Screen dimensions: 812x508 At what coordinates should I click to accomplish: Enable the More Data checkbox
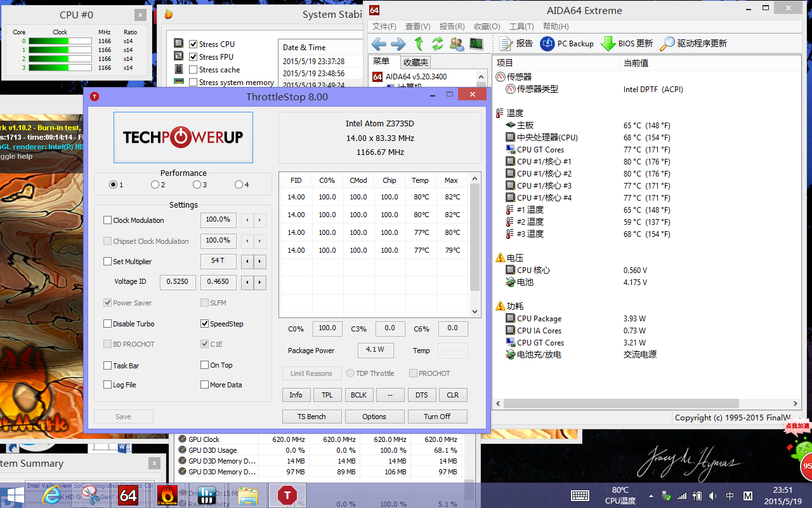[x=204, y=385]
